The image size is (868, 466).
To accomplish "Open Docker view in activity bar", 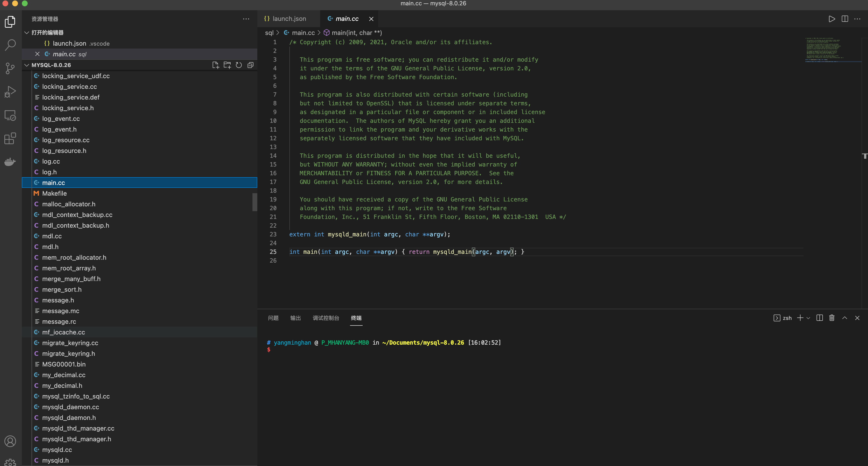I will (10, 162).
